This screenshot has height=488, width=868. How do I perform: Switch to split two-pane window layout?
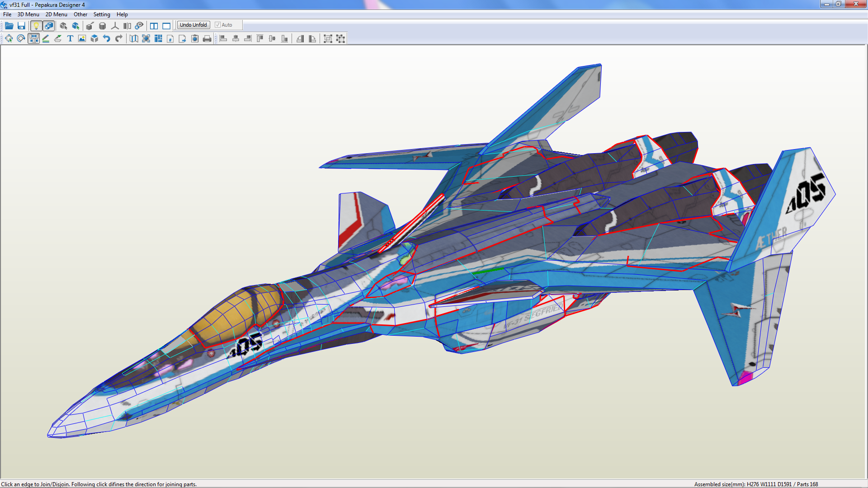pyautogui.click(x=154, y=26)
